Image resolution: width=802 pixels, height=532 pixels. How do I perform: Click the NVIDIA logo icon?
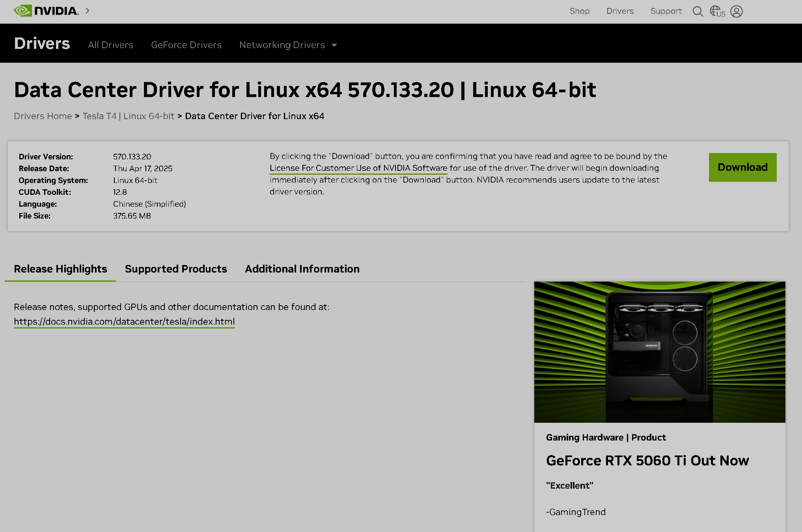pyautogui.click(x=23, y=11)
